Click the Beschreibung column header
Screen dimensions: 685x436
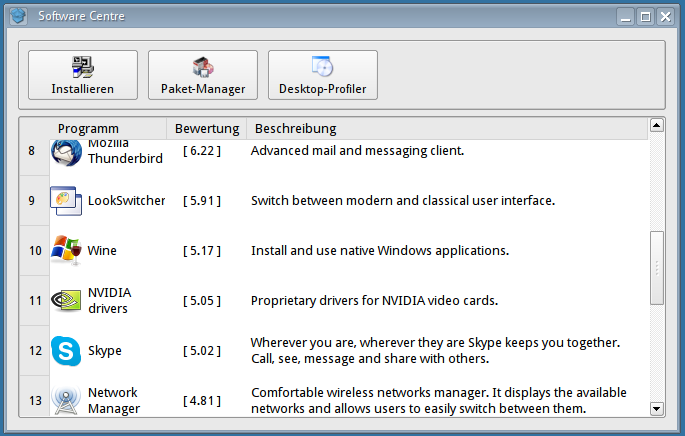pyautogui.click(x=447, y=128)
